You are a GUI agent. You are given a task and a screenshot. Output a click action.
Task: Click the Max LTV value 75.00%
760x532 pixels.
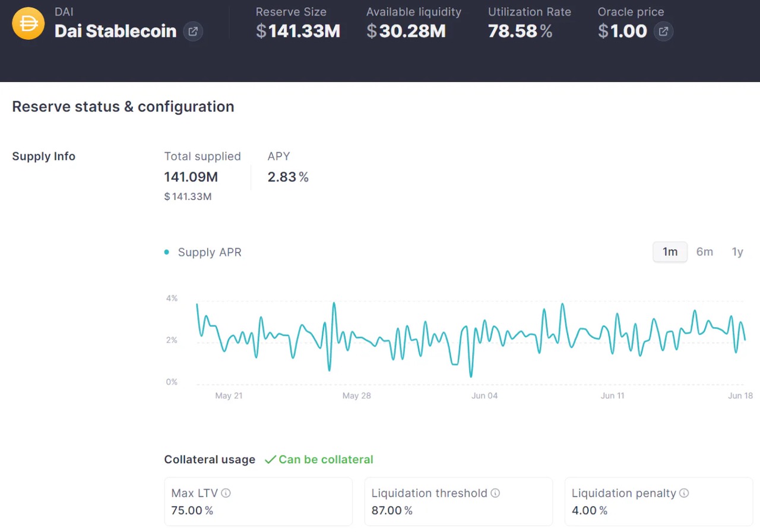[192, 511]
